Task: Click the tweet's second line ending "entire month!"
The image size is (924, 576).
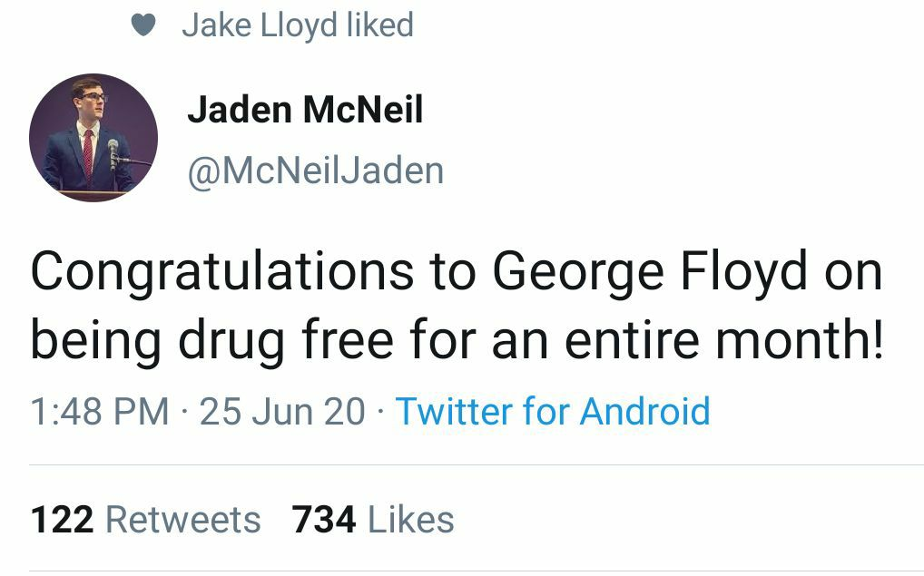Action: [456, 341]
